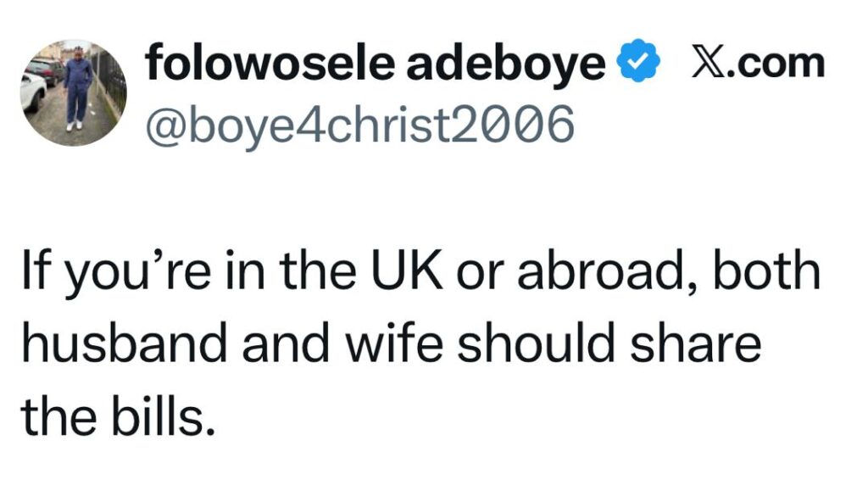The height and width of the screenshot is (502, 868).
Task: Open the circular profile avatar photo
Action: click(x=74, y=92)
